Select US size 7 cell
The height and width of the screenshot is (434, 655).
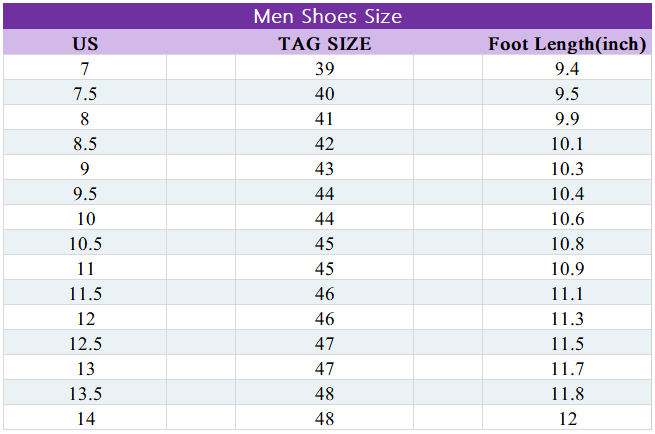pos(85,69)
